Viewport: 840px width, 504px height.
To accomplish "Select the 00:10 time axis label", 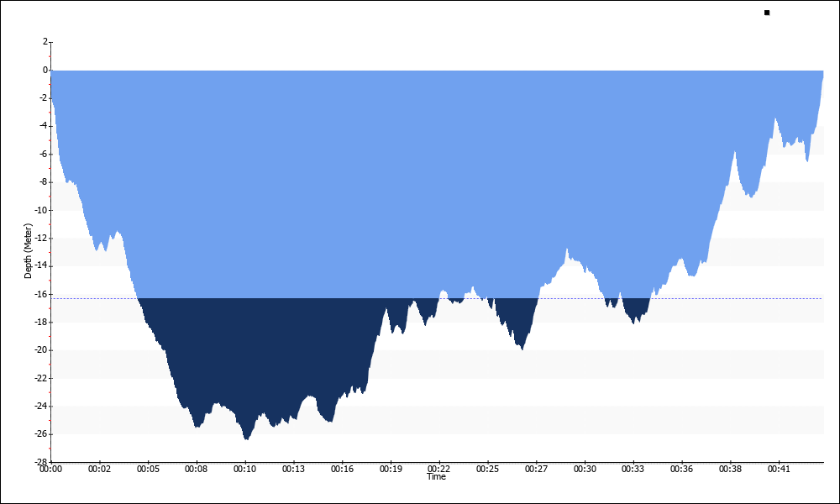I will [x=244, y=469].
